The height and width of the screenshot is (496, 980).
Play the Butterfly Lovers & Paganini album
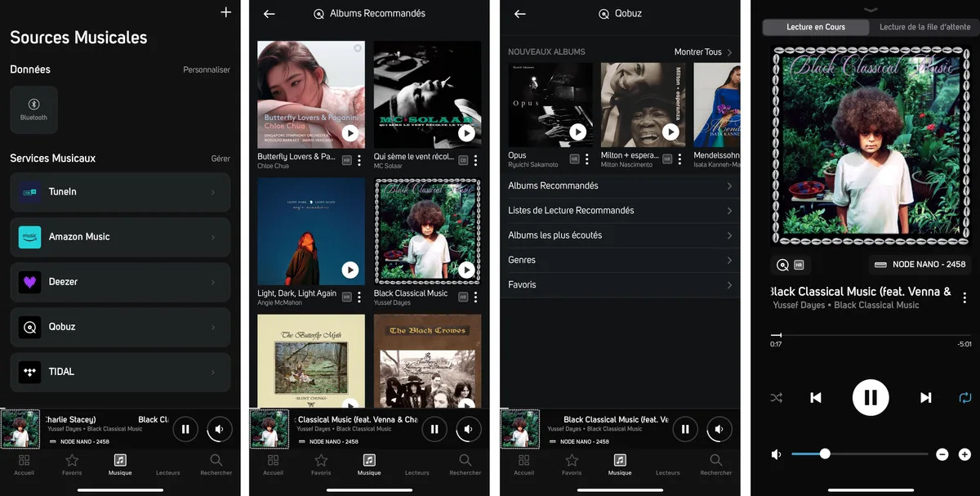pyautogui.click(x=350, y=132)
